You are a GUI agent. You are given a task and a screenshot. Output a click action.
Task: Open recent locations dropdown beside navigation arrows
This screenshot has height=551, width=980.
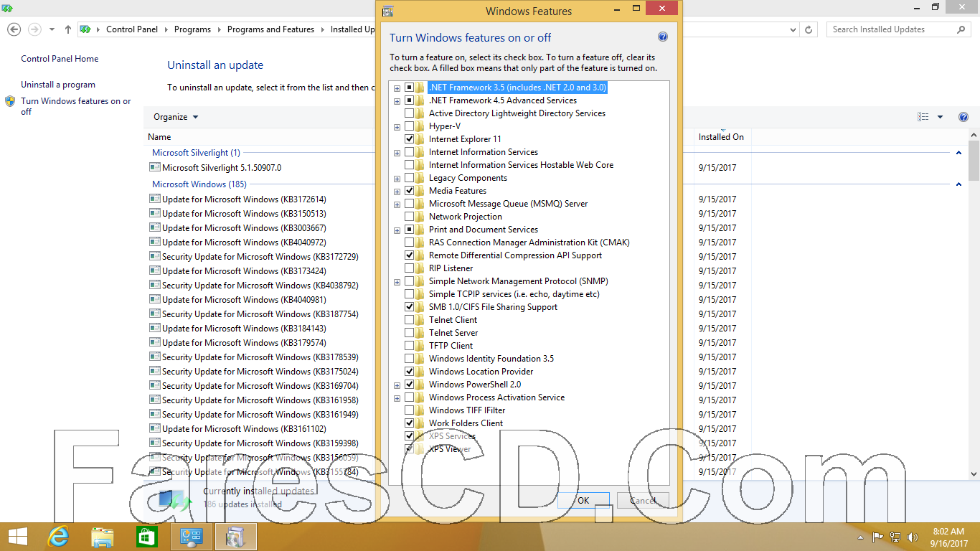(52, 29)
